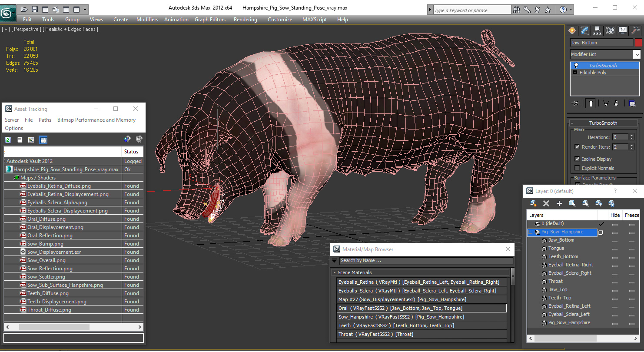Screen dimensions: 644x352
Task: Toggle Hide for Jaw_Bottom layer row
Action: (x=614, y=240)
